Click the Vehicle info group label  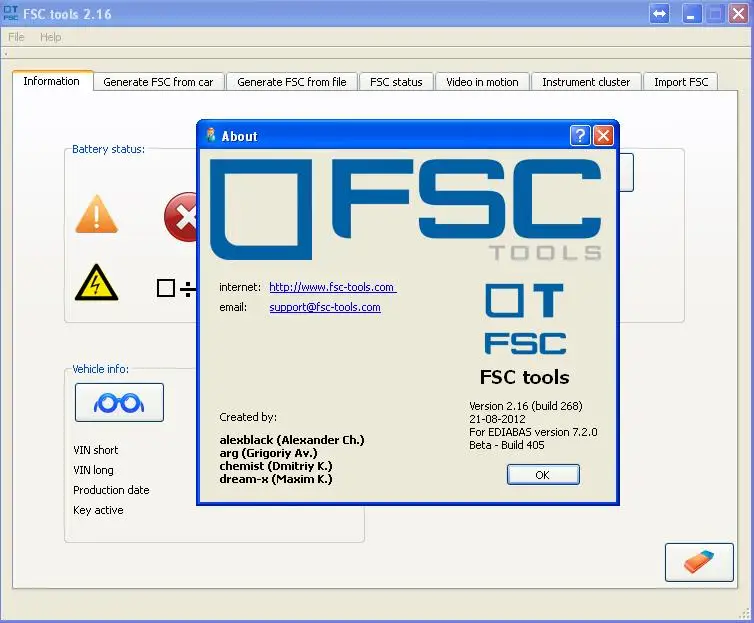[101, 369]
